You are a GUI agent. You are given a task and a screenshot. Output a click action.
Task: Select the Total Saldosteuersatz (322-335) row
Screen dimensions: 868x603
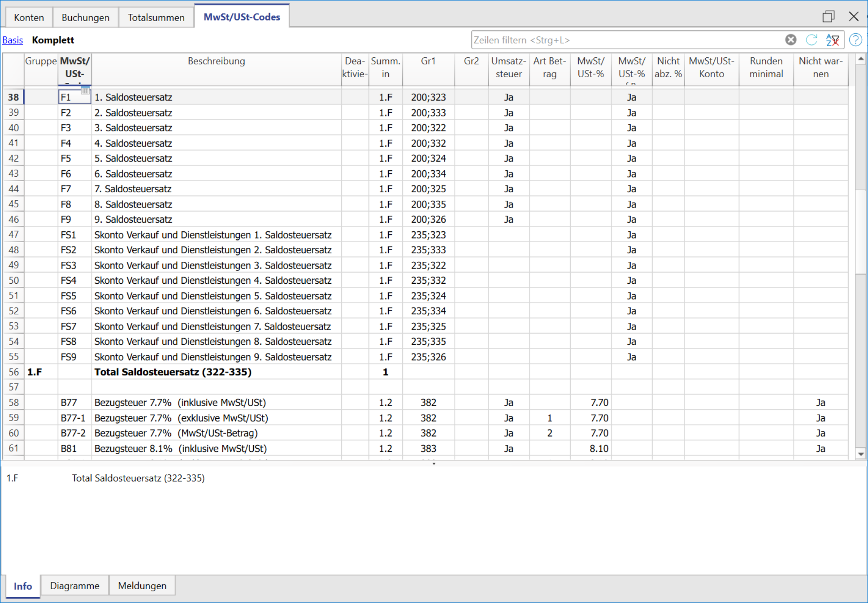pyautogui.click(x=173, y=372)
